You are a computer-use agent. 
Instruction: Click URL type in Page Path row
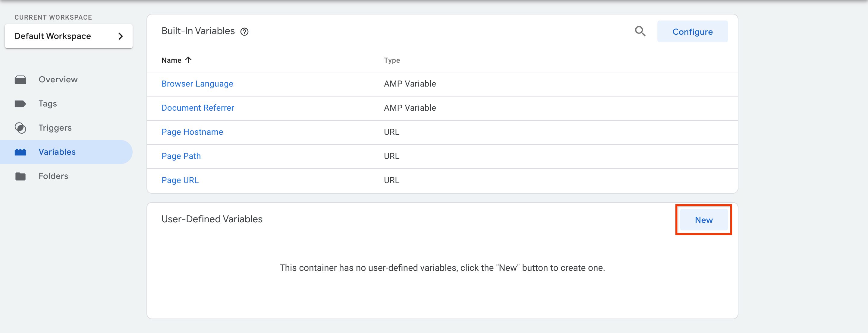(392, 156)
